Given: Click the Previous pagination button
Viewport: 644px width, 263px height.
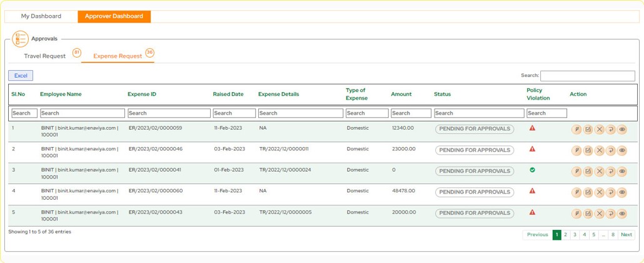Looking at the screenshot, I should 538,235.
